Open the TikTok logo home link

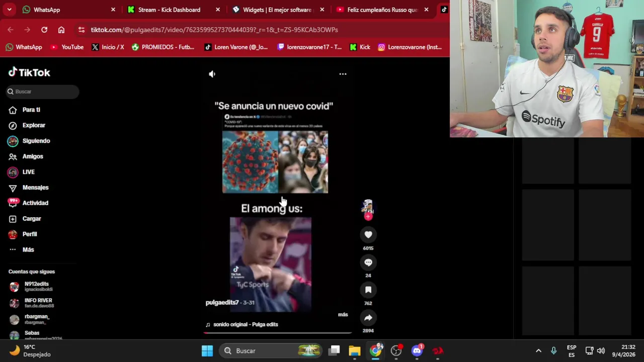[x=29, y=72]
